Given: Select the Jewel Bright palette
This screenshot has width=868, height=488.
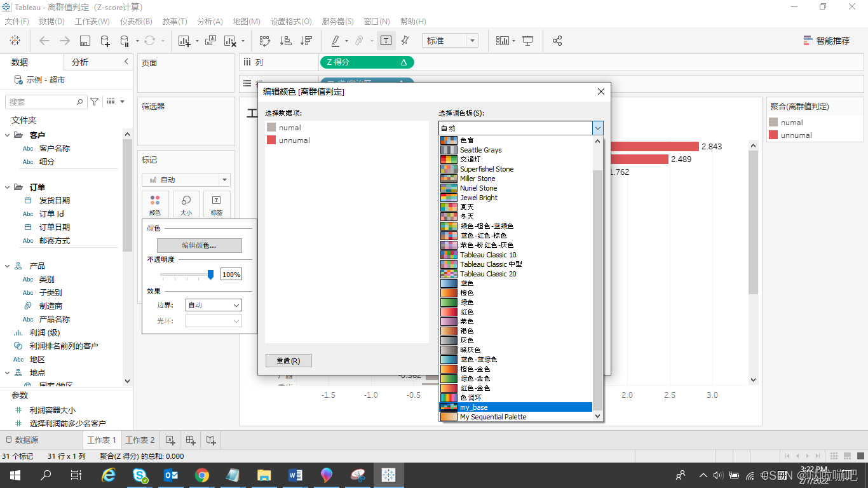Looking at the screenshot, I should click(x=515, y=198).
